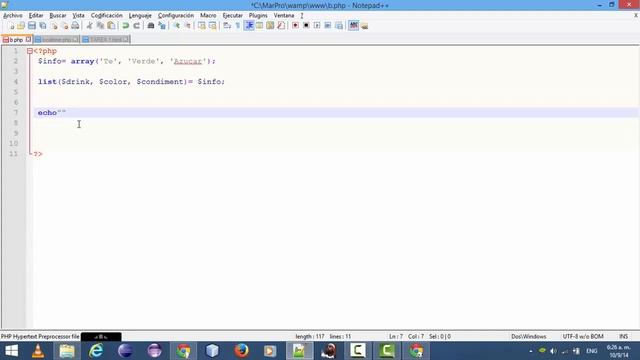The height and width of the screenshot is (360, 640).
Task: Save current recorded macro icon
Action: (339, 26)
